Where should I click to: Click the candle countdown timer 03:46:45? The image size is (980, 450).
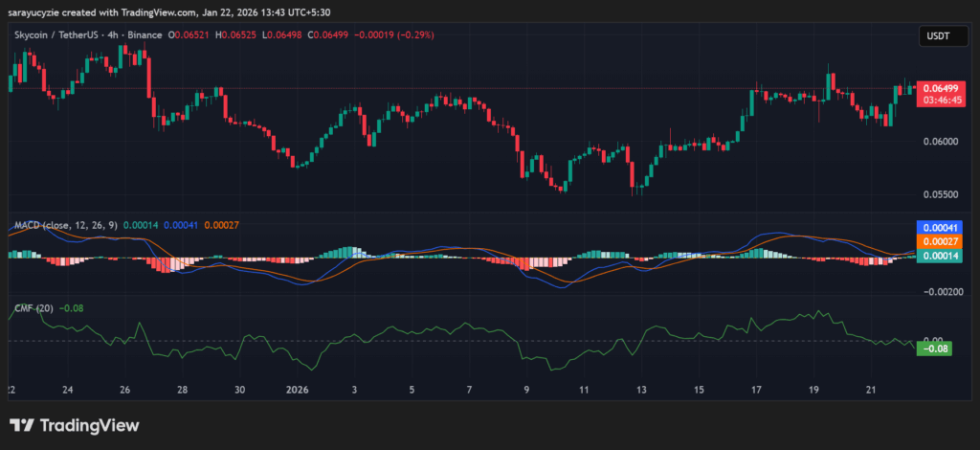coord(937,100)
